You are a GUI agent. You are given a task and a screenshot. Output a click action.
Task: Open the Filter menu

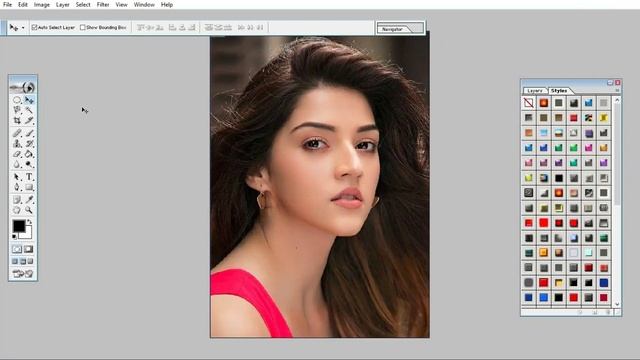[103, 5]
